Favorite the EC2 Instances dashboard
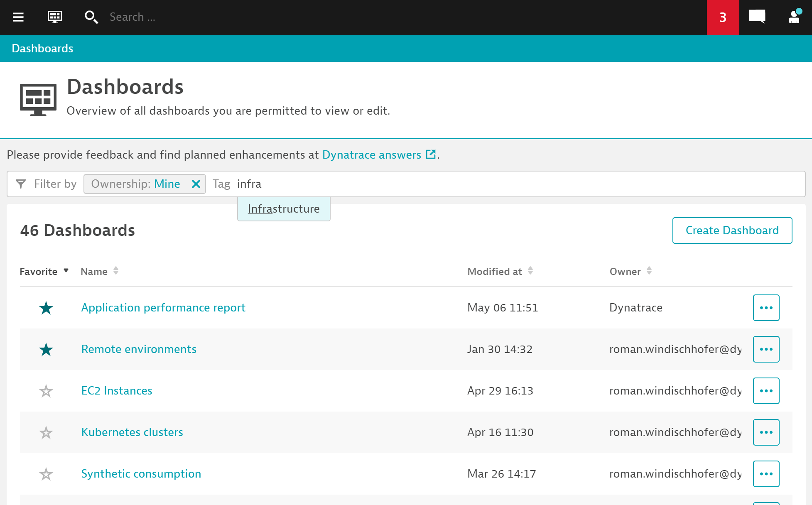Image resolution: width=812 pixels, height=505 pixels. pos(46,391)
